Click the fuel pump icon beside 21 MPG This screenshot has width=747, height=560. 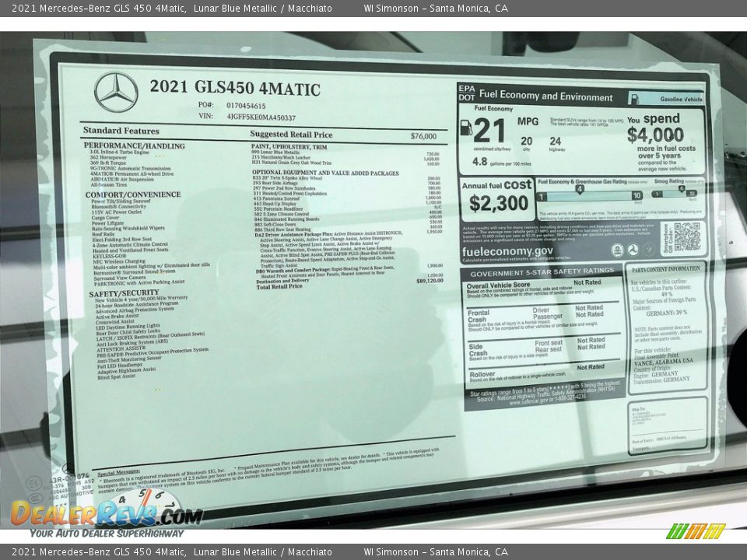tap(466, 128)
